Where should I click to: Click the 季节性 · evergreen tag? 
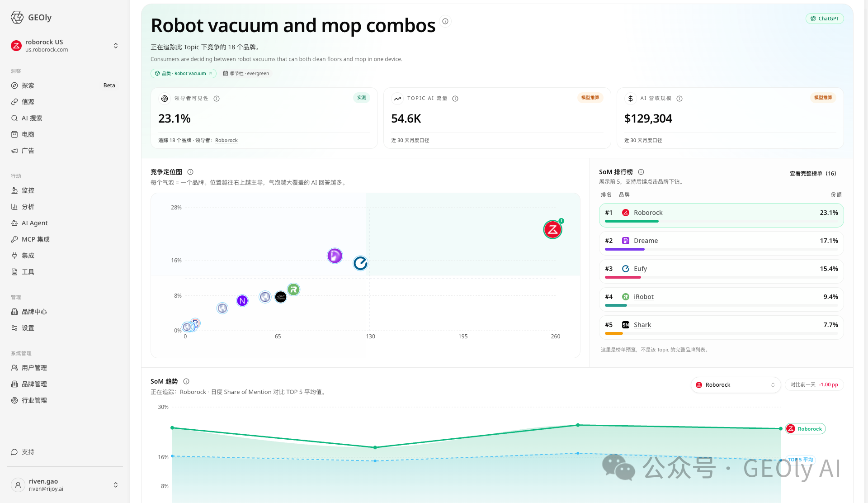[x=246, y=73]
